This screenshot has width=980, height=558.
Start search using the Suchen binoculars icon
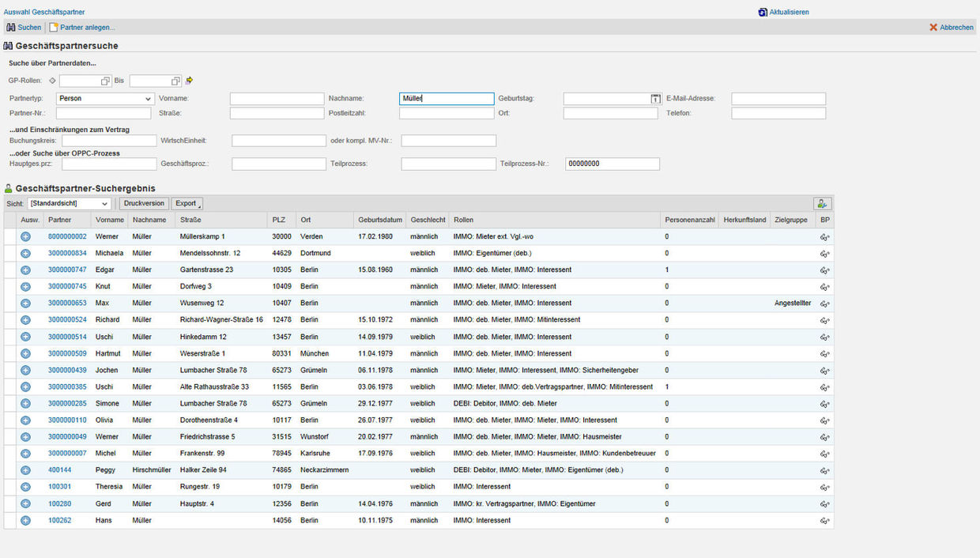click(x=11, y=26)
